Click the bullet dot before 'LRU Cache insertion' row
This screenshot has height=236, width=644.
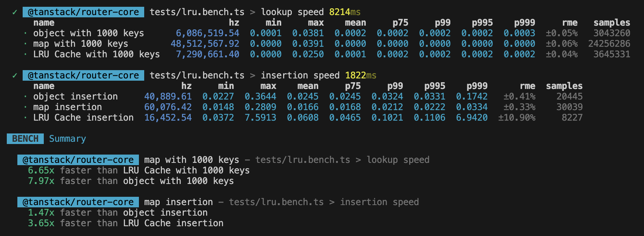click(25, 118)
